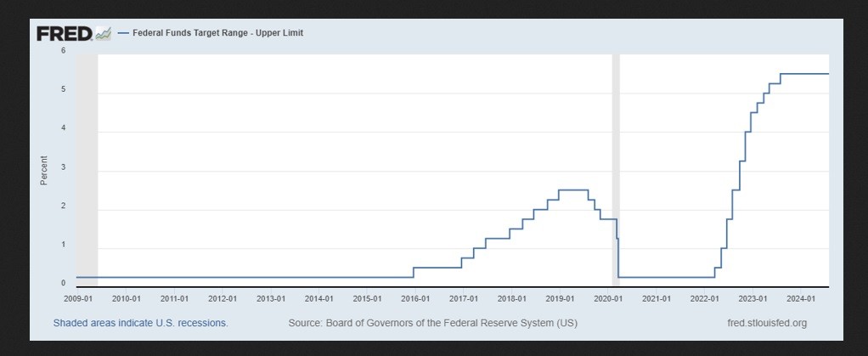Image resolution: width=868 pixels, height=356 pixels.
Task: Click the small line chart icon beside FRED
Action: [104, 34]
